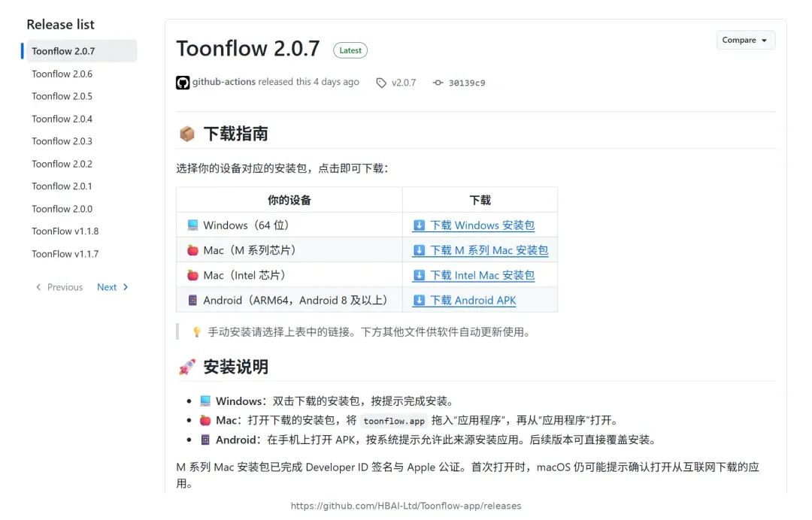Click the apple icon in Mac（M 系列芯片）row
This screenshot has height=520, width=812.
(x=192, y=250)
